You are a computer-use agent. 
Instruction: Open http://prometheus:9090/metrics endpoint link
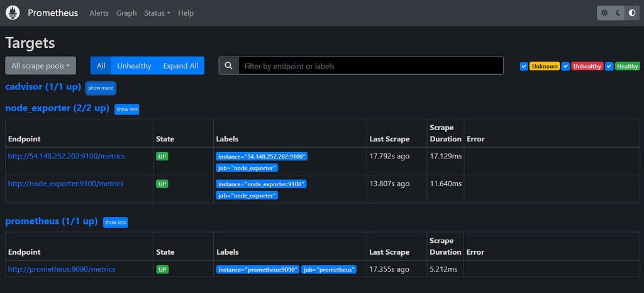coord(62,269)
